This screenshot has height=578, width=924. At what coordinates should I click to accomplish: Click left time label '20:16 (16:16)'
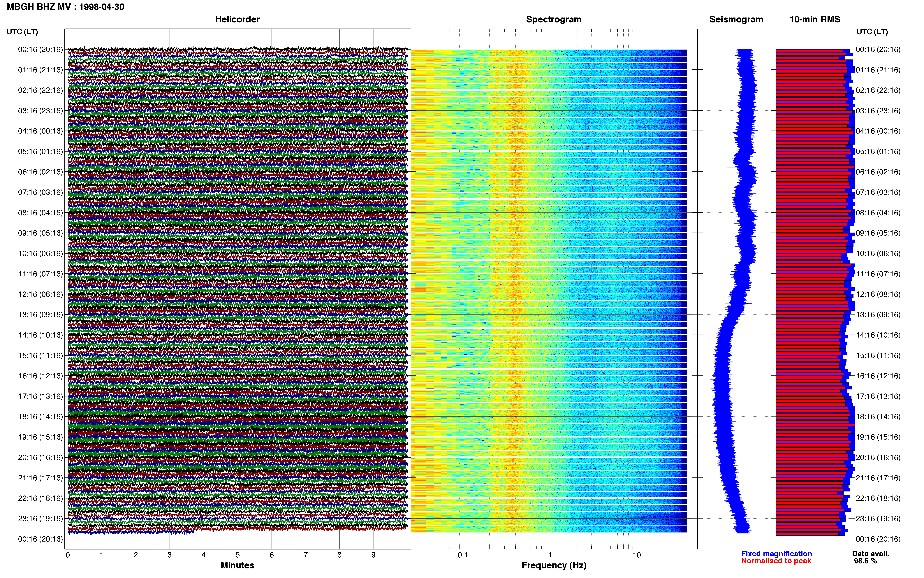click(x=41, y=458)
